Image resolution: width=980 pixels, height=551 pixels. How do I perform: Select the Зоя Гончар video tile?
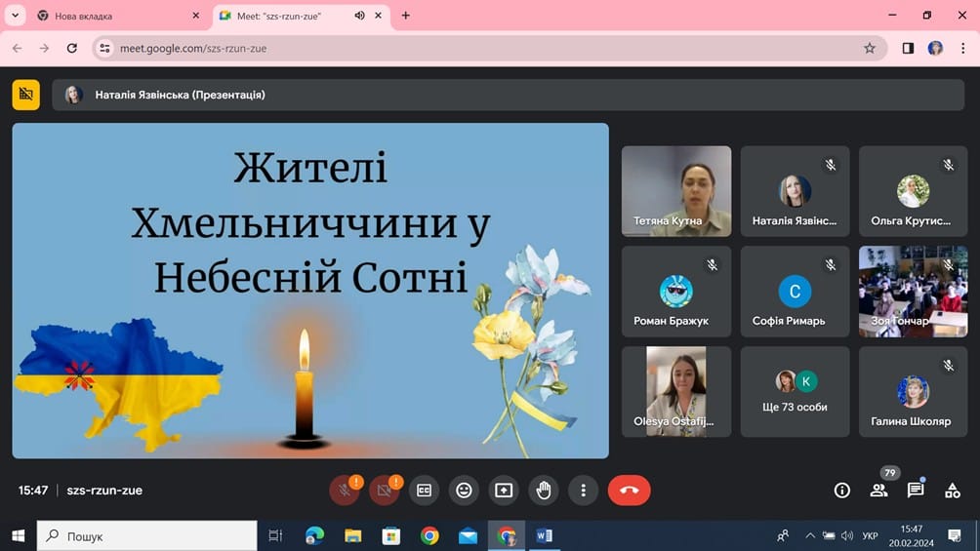click(x=913, y=292)
